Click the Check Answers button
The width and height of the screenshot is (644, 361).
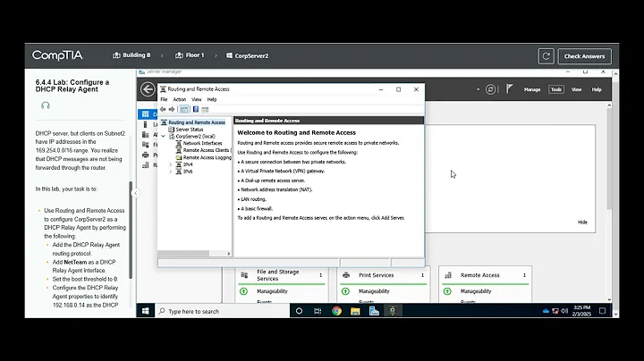tap(584, 56)
